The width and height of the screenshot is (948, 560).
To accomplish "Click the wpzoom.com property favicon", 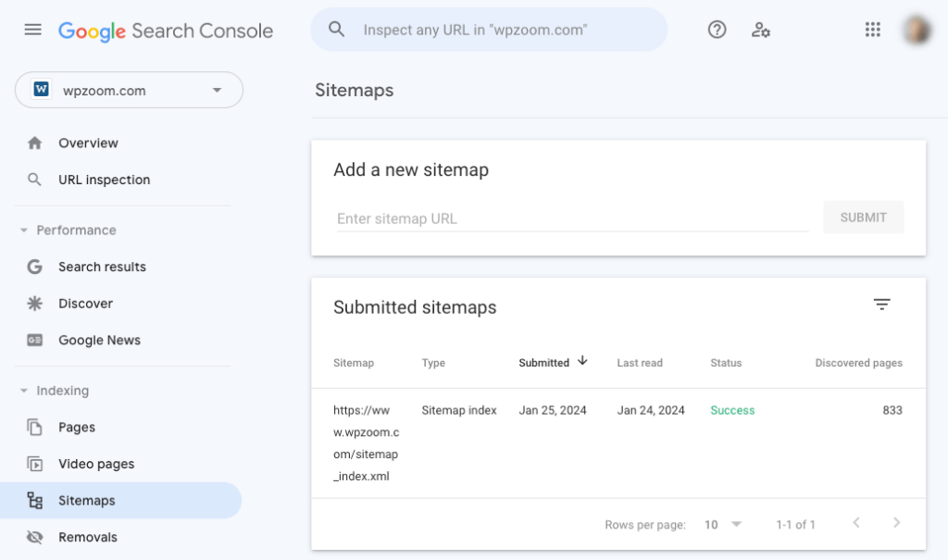I will [41, 90].
